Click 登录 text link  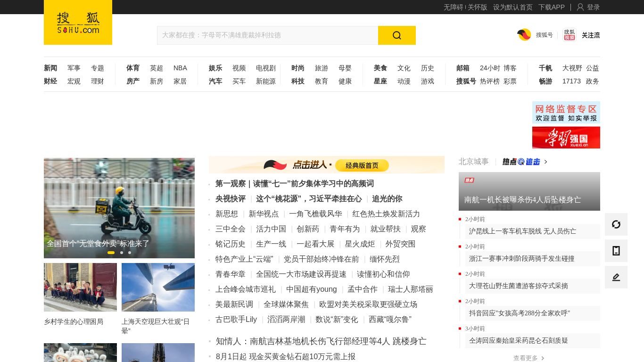(x=593, y=7)
